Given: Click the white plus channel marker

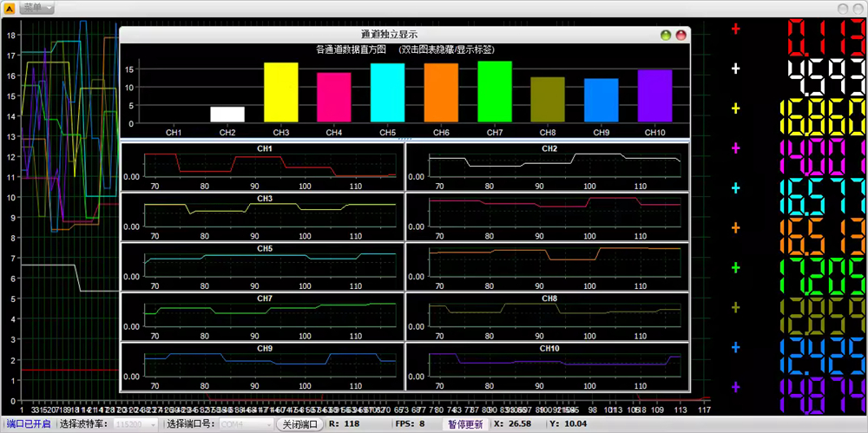Looking at the screenshot, I should coord(736,69).
